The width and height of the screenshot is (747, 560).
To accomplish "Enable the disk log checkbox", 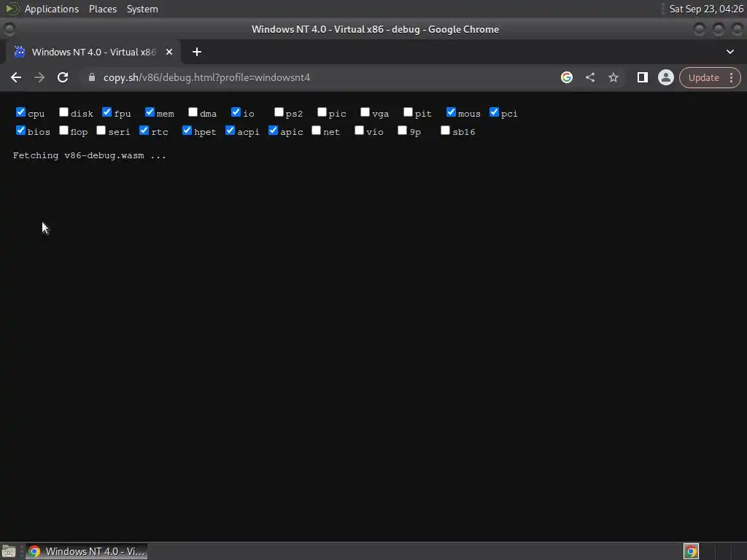I will pyautogui.click(x=63, y=112).
